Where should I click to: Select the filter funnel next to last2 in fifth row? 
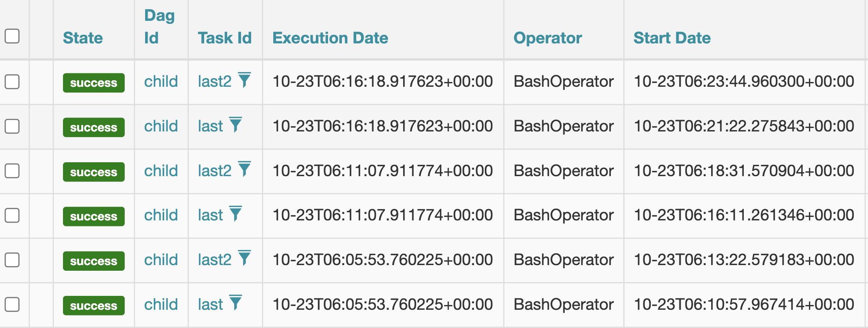(245, 259)
